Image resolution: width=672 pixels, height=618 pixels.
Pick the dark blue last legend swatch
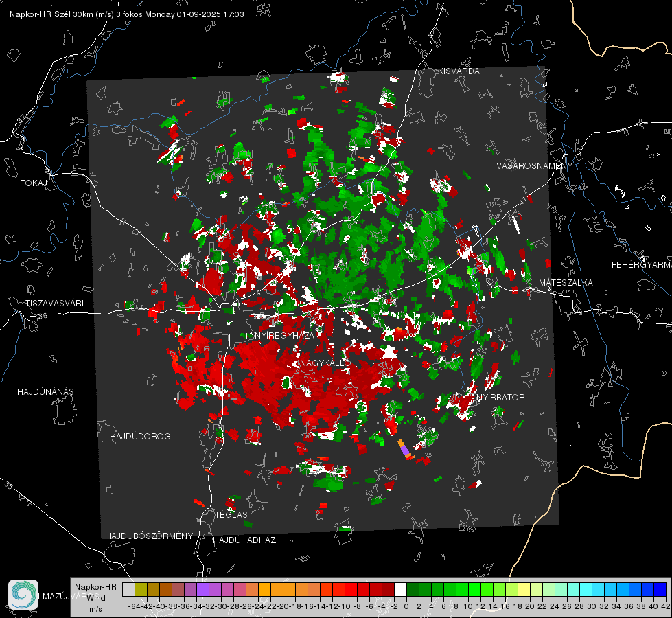pos(660,589)
